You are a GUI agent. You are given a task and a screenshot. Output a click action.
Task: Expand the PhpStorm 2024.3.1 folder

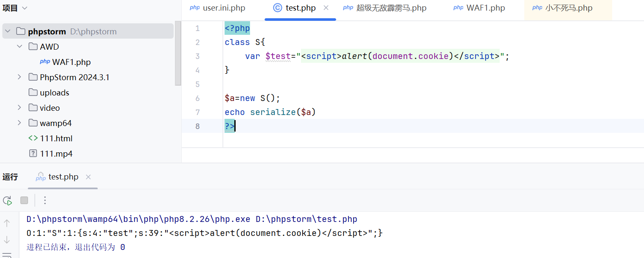coord(20,77)
